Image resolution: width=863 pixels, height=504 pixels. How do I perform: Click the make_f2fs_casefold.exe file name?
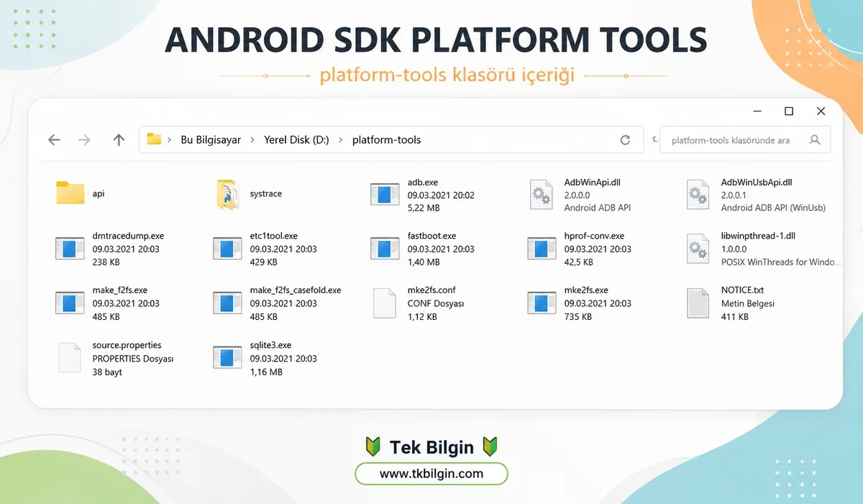pyautogui.click(x=296, y=290)
